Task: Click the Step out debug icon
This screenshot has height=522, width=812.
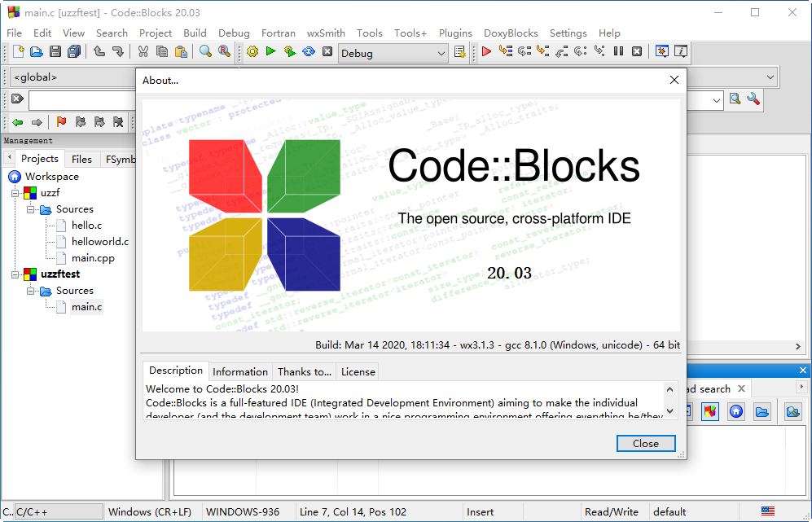Action: [x=561, y=51]
